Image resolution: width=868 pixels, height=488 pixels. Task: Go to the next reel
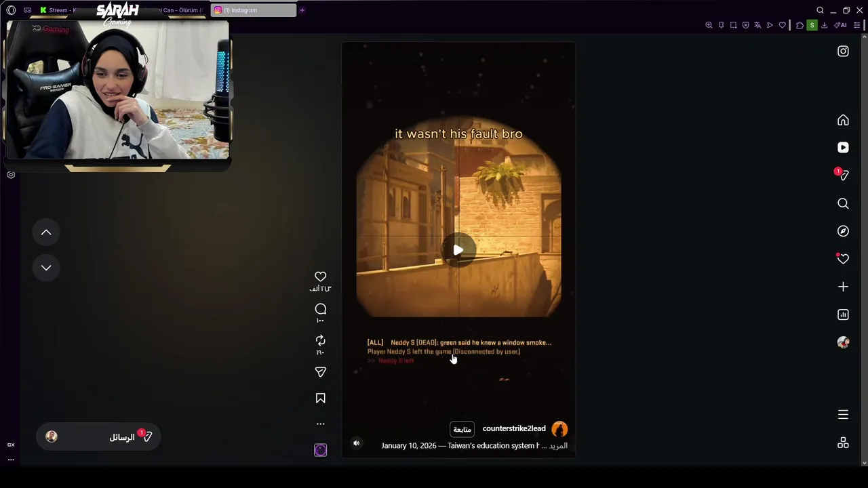[46, 268]
